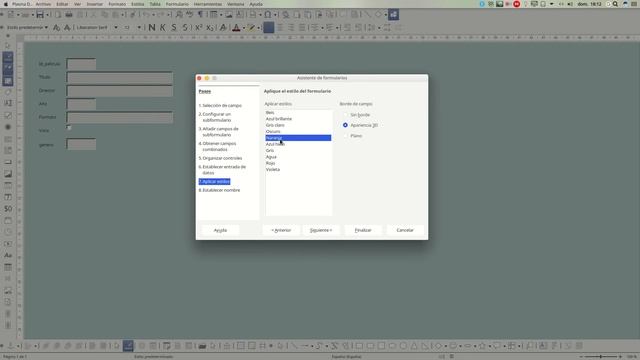Toggle the Vista checkbox in form
This screenshot has width=640, height=360.
69,128
